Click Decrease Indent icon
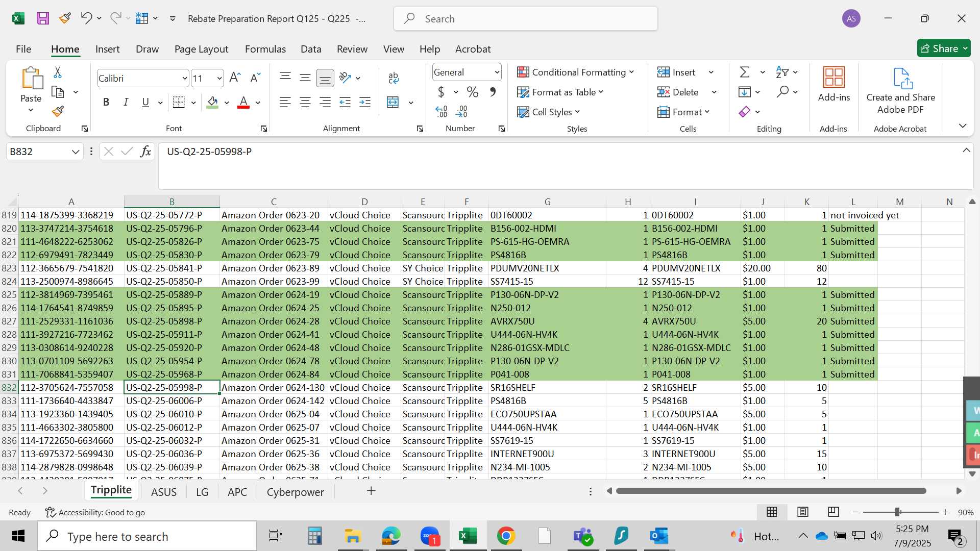Image resolution: width=980 pixels, height=551 pixels. 345,103
